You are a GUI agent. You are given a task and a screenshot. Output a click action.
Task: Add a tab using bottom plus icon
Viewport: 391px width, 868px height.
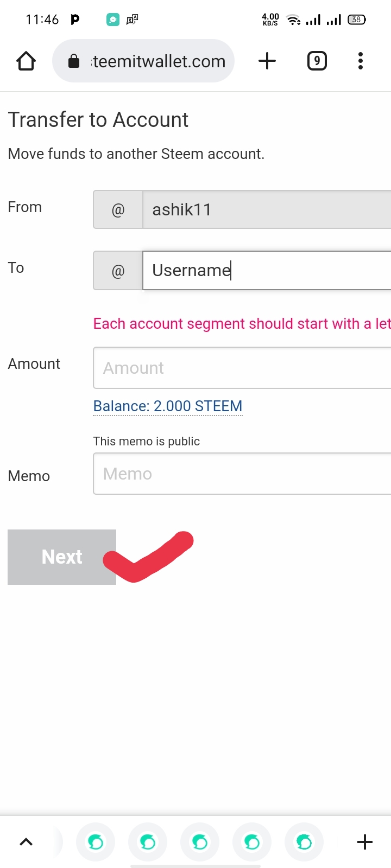[x=365, y=842]
